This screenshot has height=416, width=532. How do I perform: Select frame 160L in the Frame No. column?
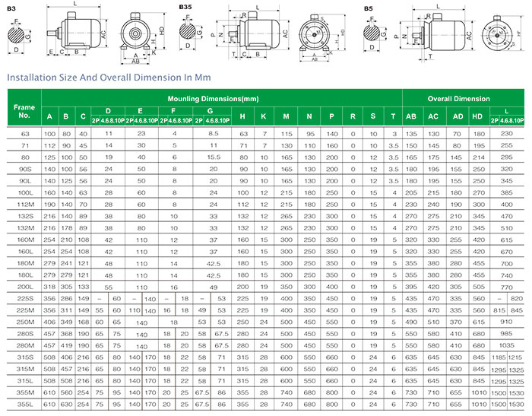coord(25,252)
